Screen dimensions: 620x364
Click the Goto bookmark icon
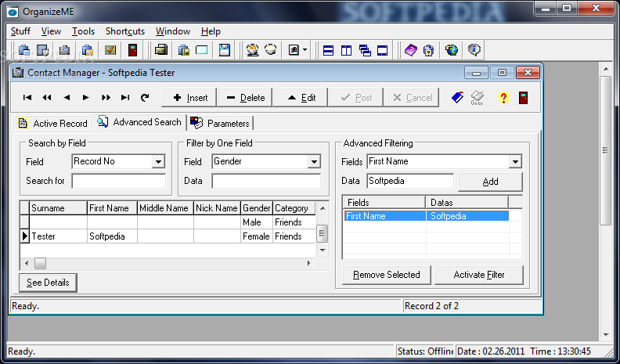click(478, 98)
